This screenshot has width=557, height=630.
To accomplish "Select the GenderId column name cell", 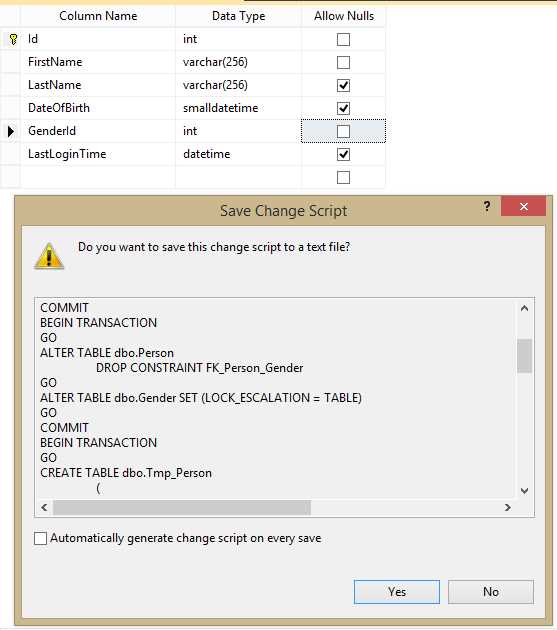I will [98, 131].
